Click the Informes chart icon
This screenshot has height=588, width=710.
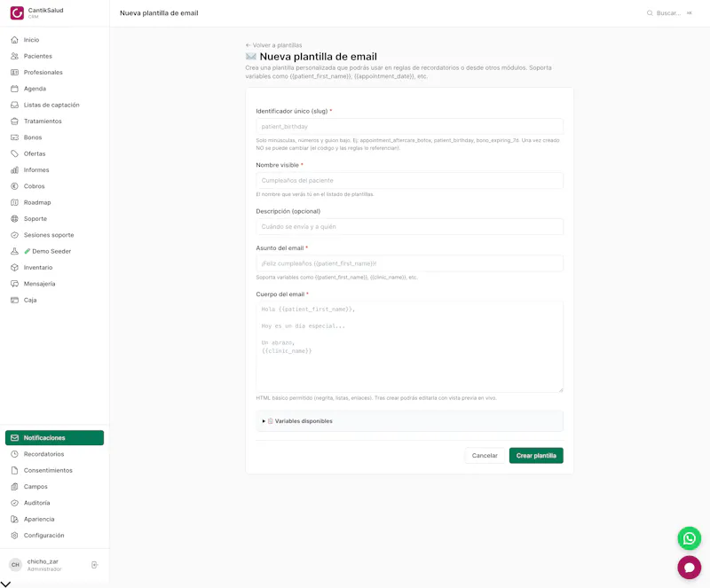point(14,170)
